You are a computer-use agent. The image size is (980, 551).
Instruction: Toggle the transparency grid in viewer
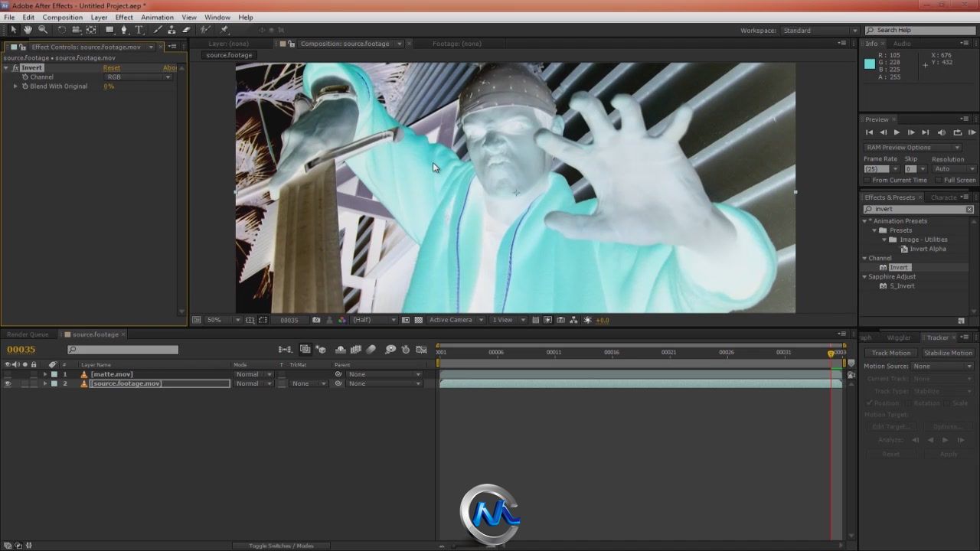[418, 320]
